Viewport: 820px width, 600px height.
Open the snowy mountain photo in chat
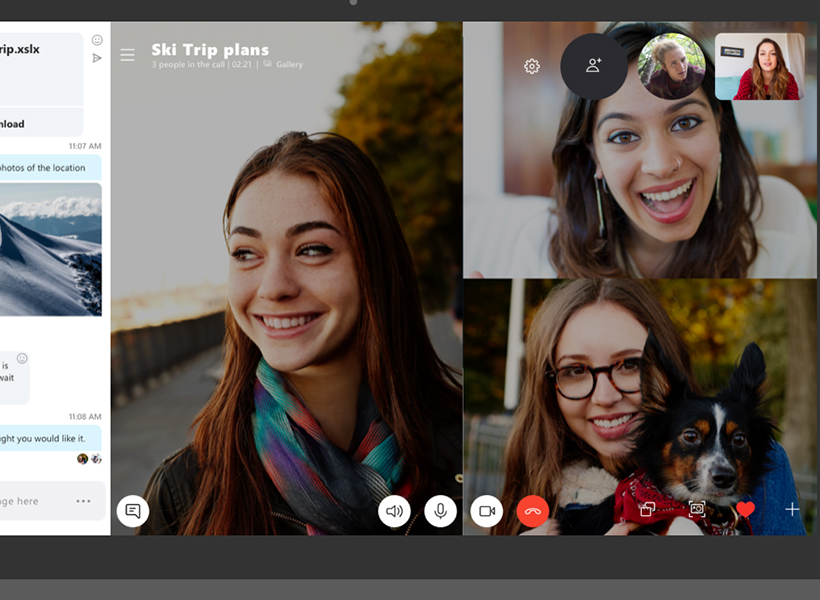click(50, 249)
